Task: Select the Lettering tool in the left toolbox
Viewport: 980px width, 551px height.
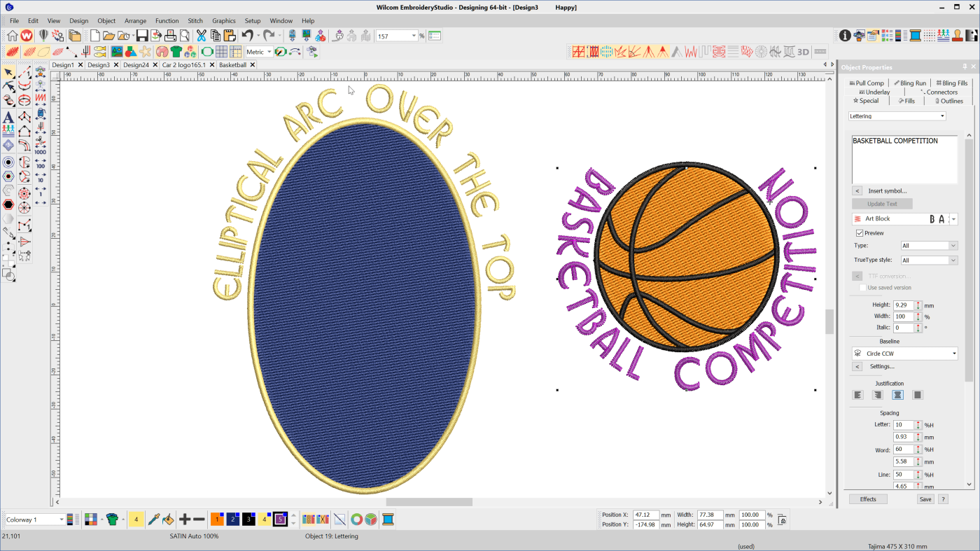Action: pos(8,117)
